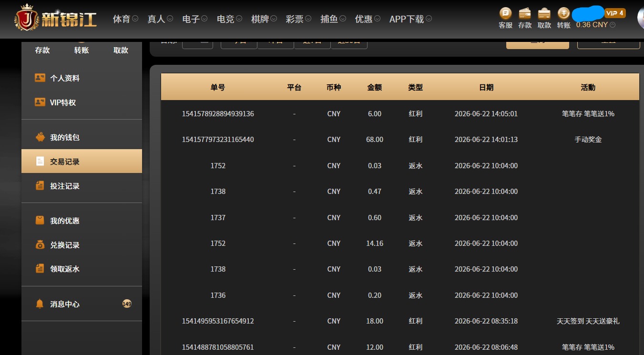Click the 我的优惠 gift icon

click(x=40, y=221)
